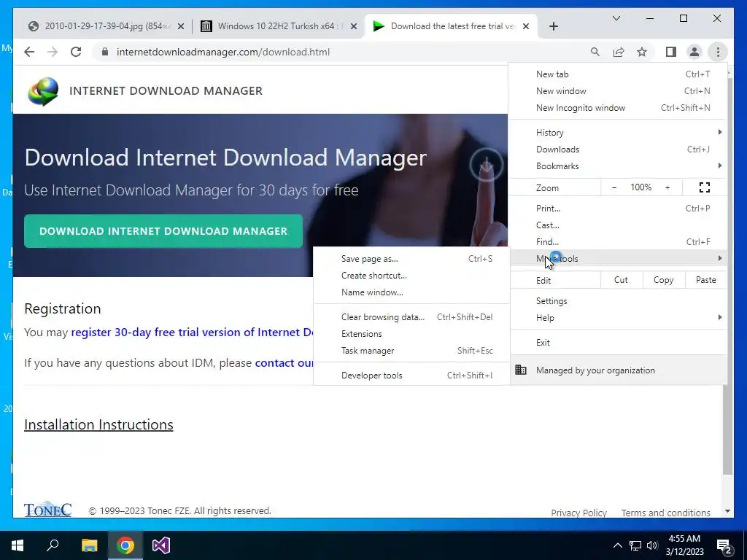The width and height of the screenshot is (747, 560).
Task: Open taskbar search magnifier
Action: 53,545
